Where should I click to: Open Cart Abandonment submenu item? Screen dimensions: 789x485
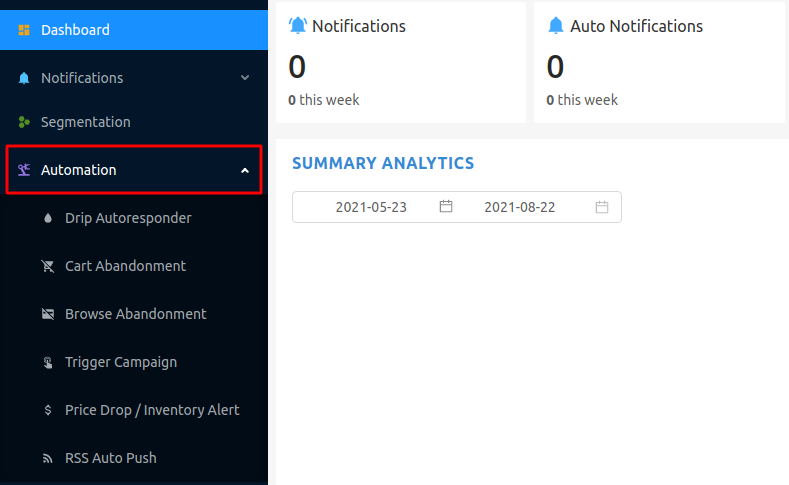(x=134, y=266)
